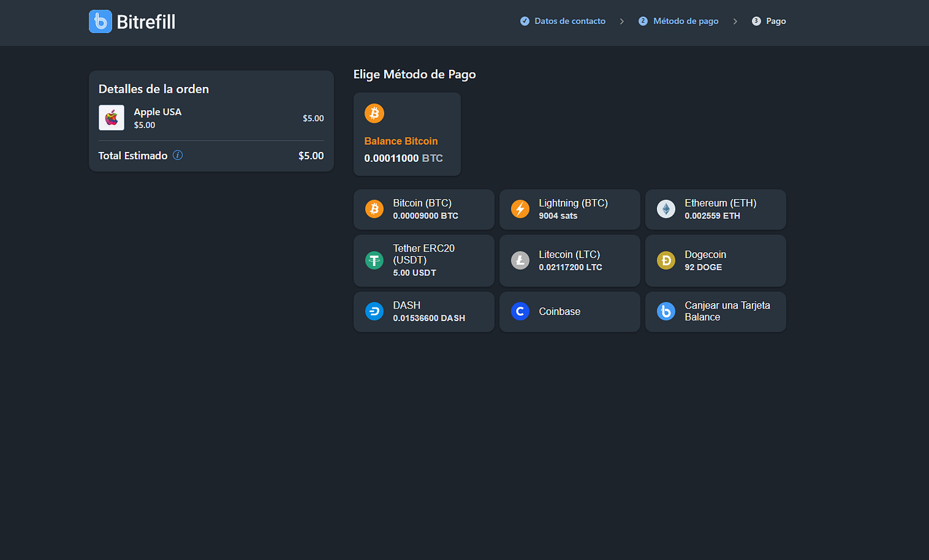Select Ethereum (ETH) as payment
929x560 pixels.
point(716,210)
